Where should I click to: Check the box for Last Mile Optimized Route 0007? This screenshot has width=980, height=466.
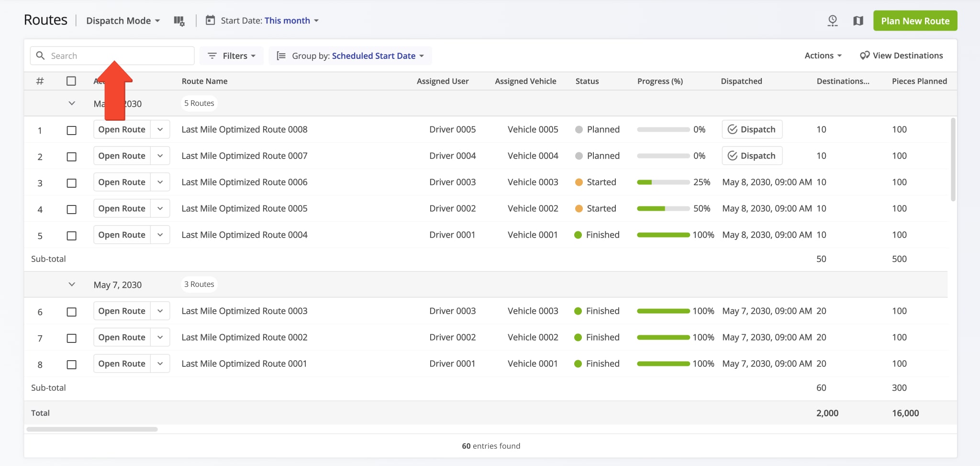click(71, 157)
